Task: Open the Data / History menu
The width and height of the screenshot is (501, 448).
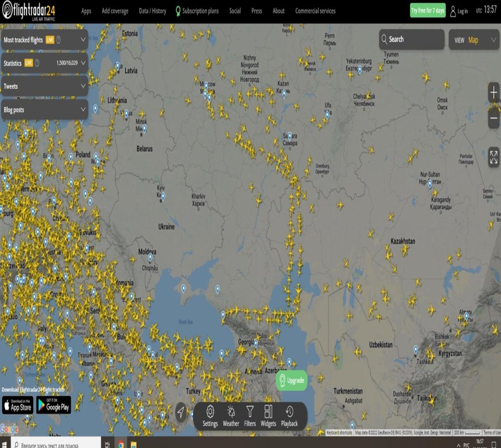Action: [152, 11]
